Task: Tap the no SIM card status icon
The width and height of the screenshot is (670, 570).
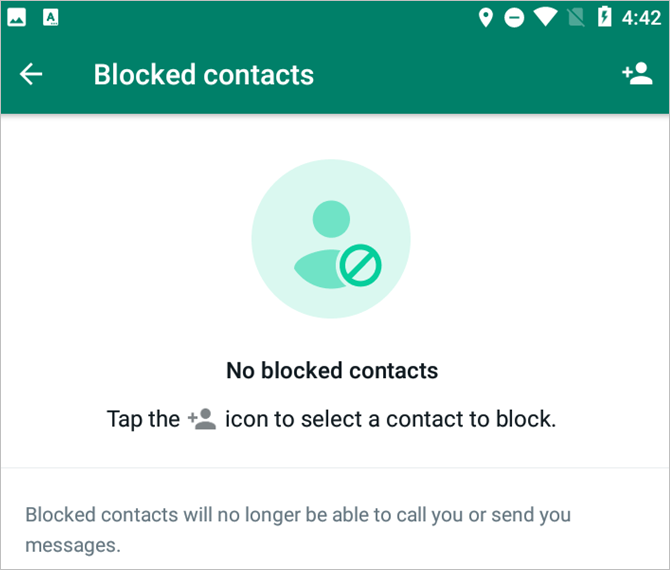Action: click(574, 18)
